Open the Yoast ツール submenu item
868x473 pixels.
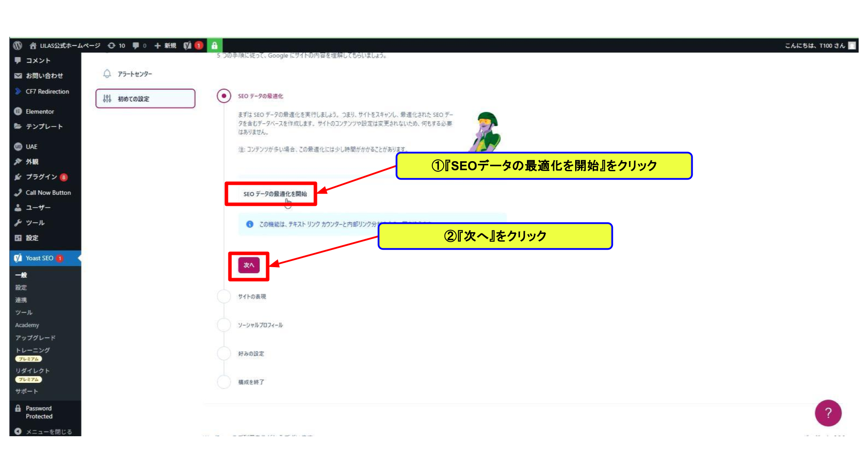24,312
